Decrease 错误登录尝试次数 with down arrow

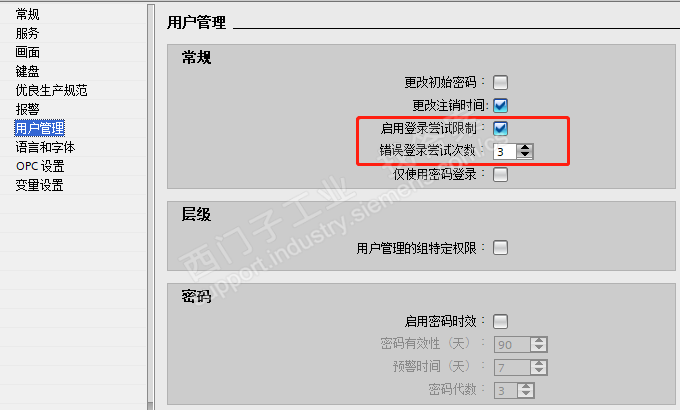[x=525, y=155]
